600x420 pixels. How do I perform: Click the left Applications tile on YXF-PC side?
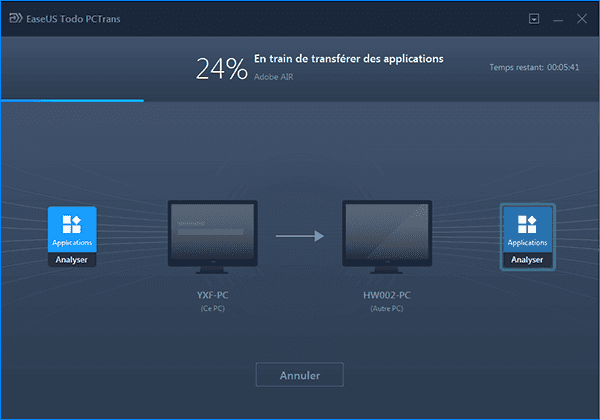click(x=72, y=229)
